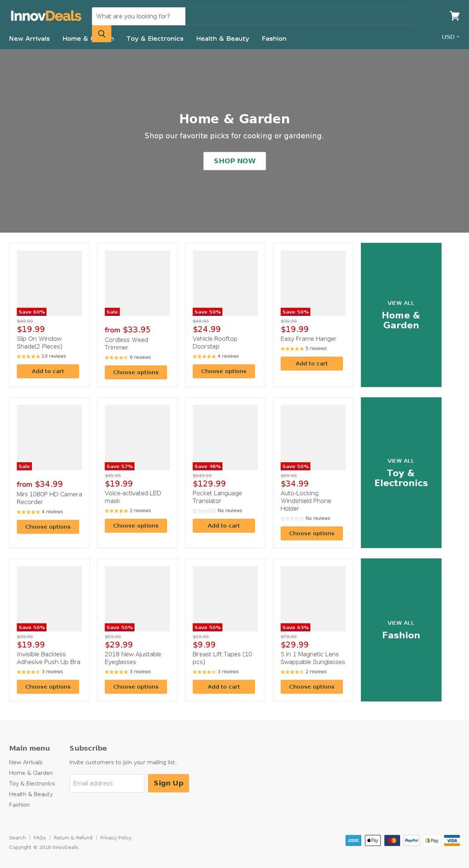Open footer New Arrivals link
469x868 pixels.
[x=26, y=762]
